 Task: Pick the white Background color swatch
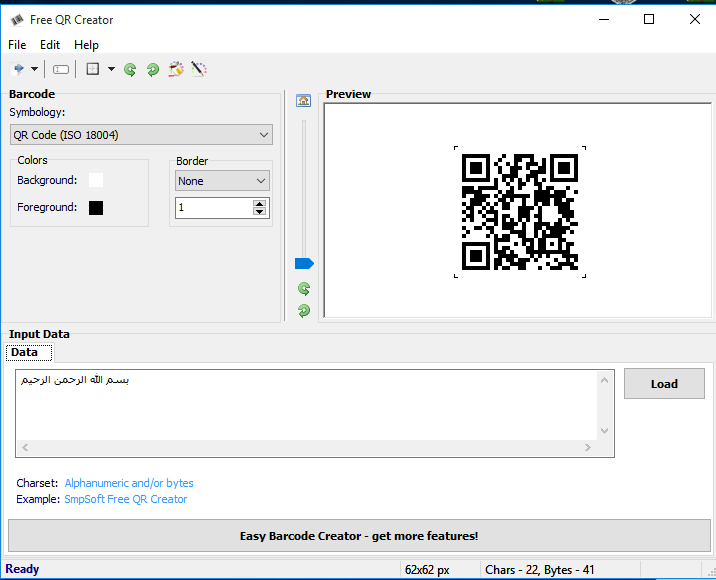coord(96,180)
